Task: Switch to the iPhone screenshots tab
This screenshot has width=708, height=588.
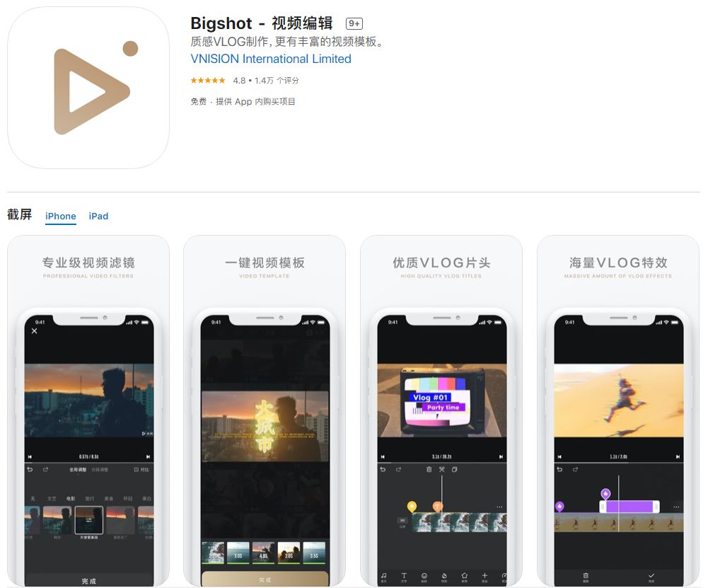Action: (x=61, y=216)
